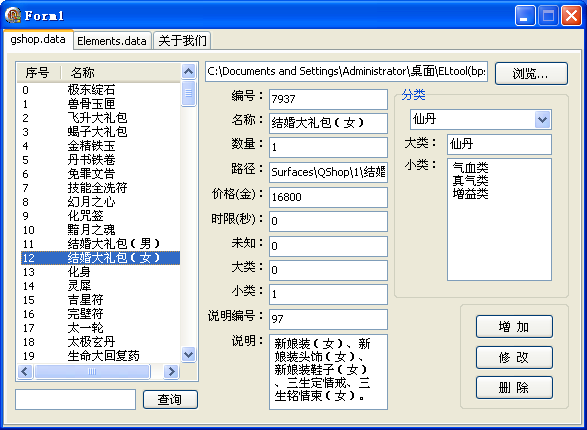Select 结婚大礼包（男） in the list

[x=100, y=244]
